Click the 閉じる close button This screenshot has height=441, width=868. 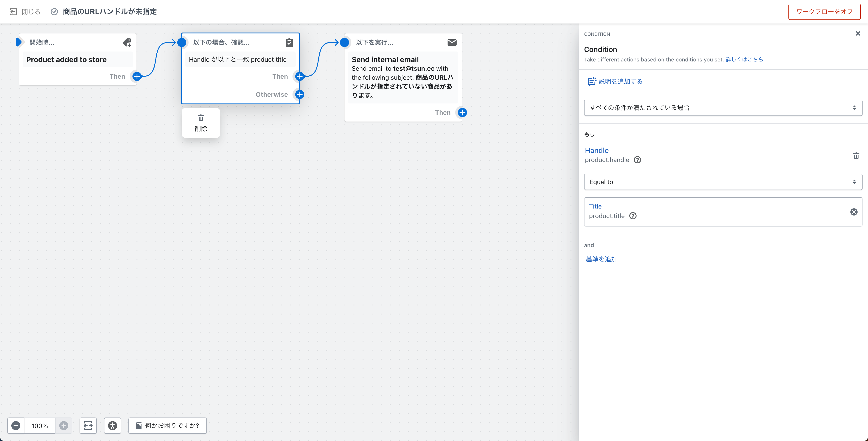[x=25, y=12]
